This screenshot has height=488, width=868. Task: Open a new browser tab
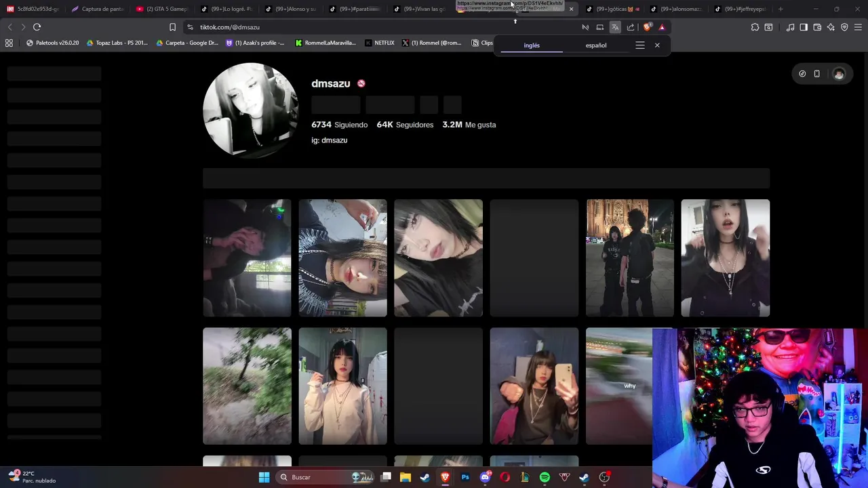pyautogui.click(x=781, y=9)
